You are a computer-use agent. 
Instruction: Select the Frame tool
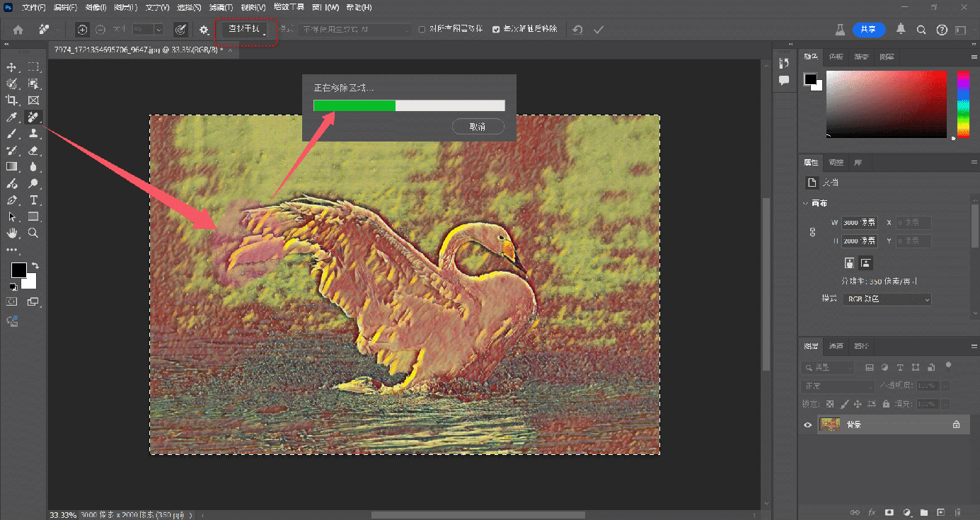point(33,100)
